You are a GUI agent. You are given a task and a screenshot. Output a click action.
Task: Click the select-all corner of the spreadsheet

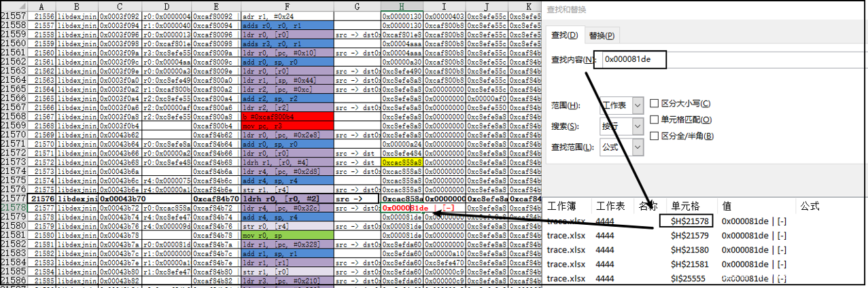click(x=14, y=5)
